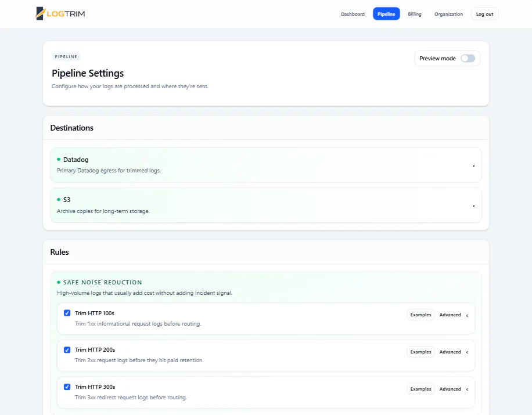
Task: Click the Preview mode label
Action: [x=437, y=58]
